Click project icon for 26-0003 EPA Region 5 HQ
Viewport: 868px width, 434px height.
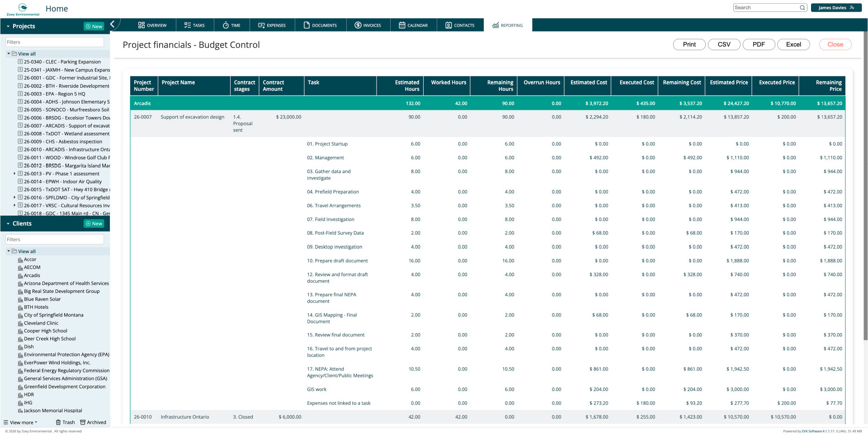[x=20, y=94]
